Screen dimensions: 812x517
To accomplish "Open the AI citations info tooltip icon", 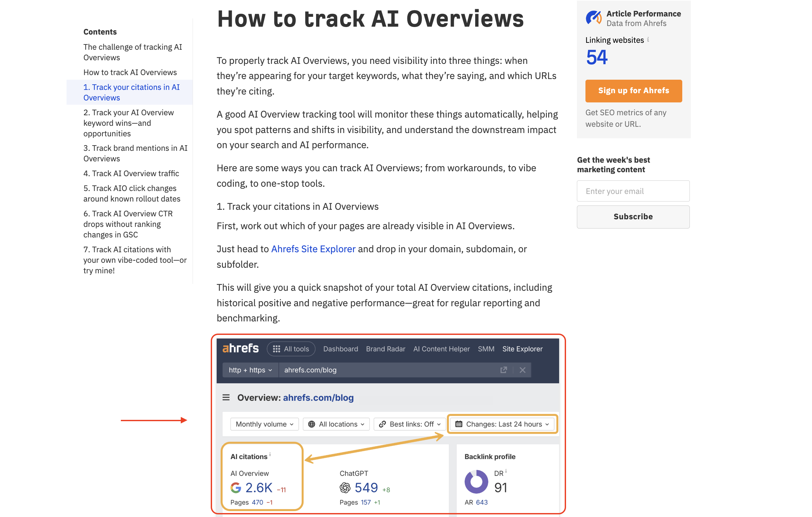I will [270, 455].
